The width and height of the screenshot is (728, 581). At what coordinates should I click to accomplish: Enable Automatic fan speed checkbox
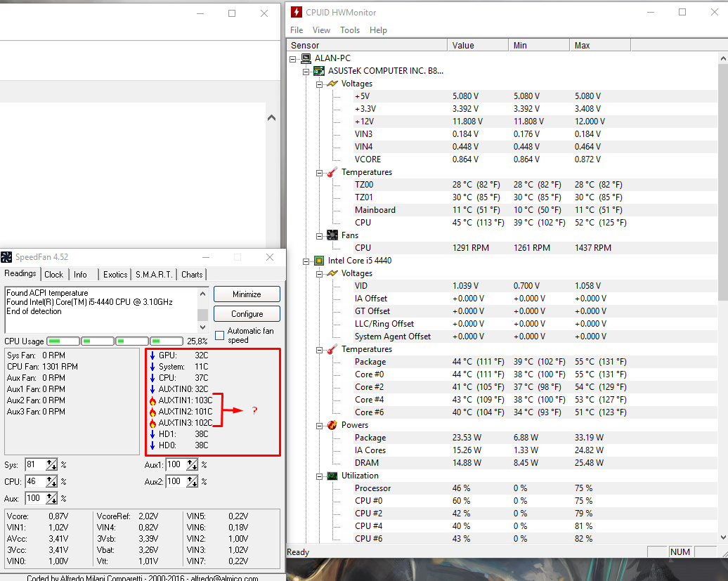point(220,335)
